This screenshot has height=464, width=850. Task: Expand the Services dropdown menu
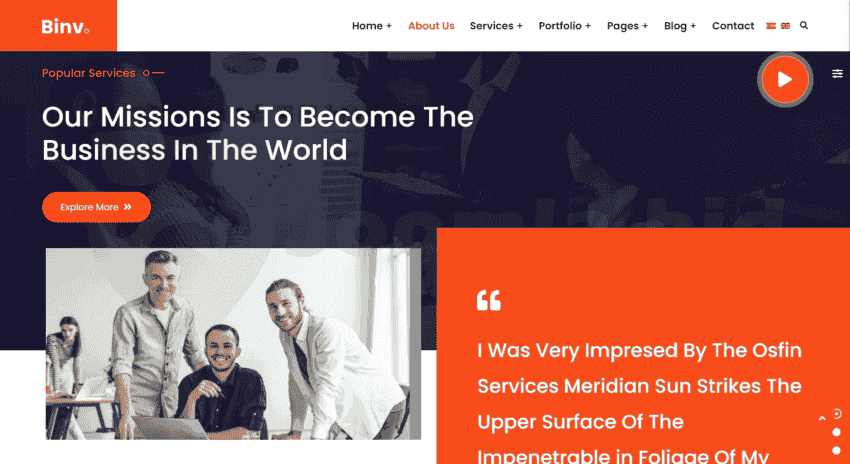point(496,26)
